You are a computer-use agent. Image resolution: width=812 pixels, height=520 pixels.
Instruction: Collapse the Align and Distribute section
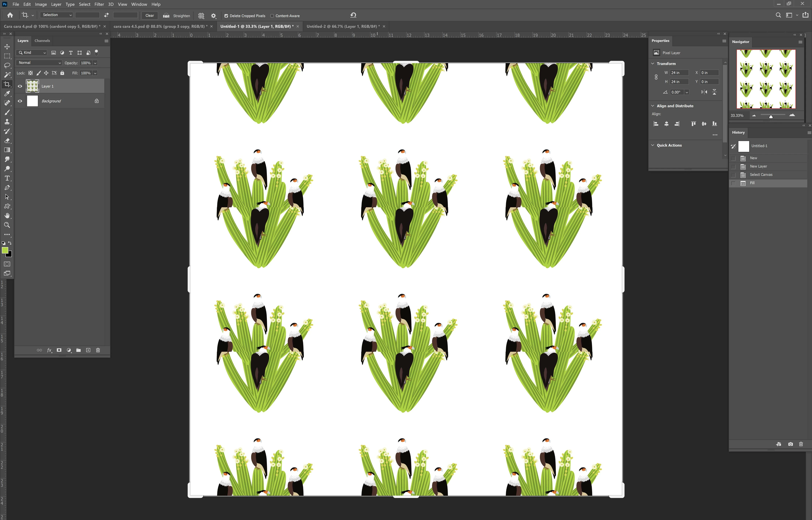pos(652,106)
